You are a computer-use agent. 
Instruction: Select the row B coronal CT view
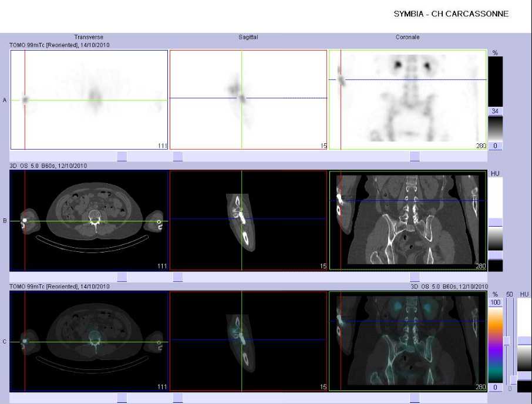tap(408, 220)
